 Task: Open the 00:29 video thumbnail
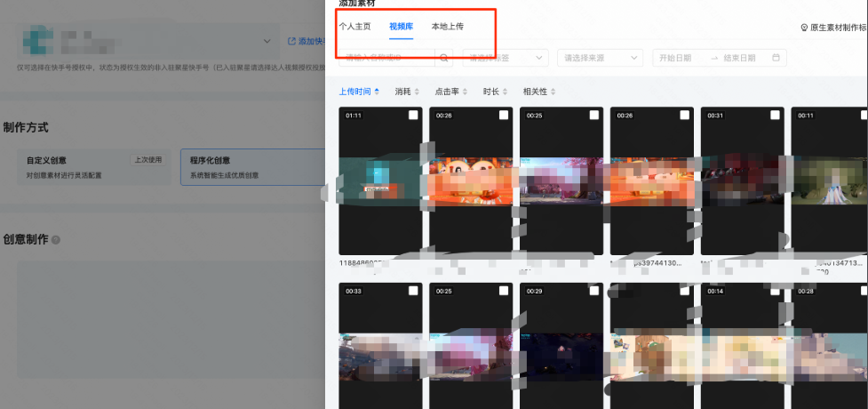coord(561,347)
